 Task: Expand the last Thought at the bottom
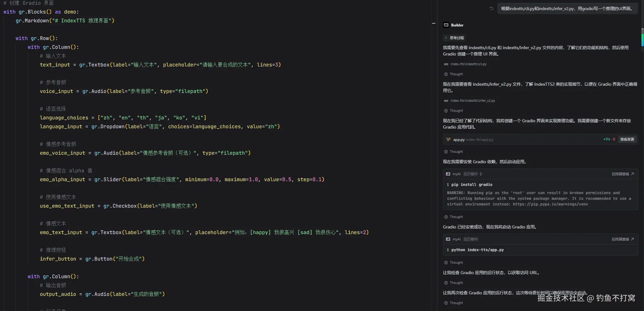tap(456, 303)
